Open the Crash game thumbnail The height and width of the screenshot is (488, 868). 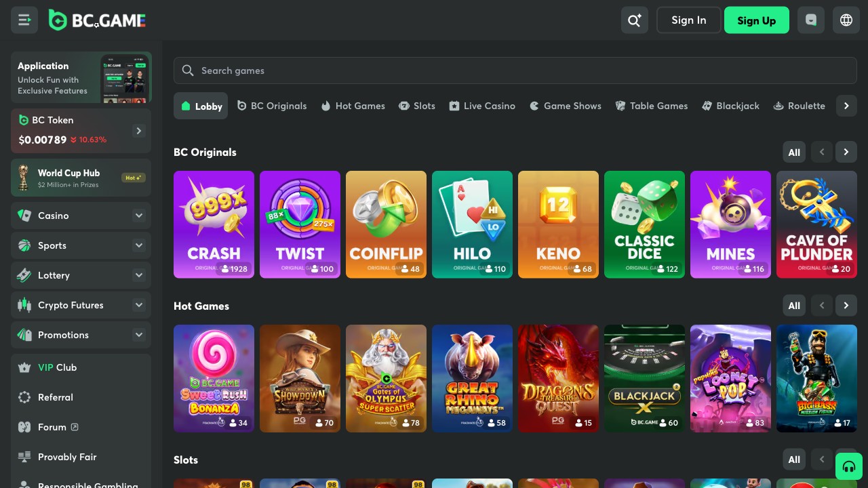coord(214,224)
